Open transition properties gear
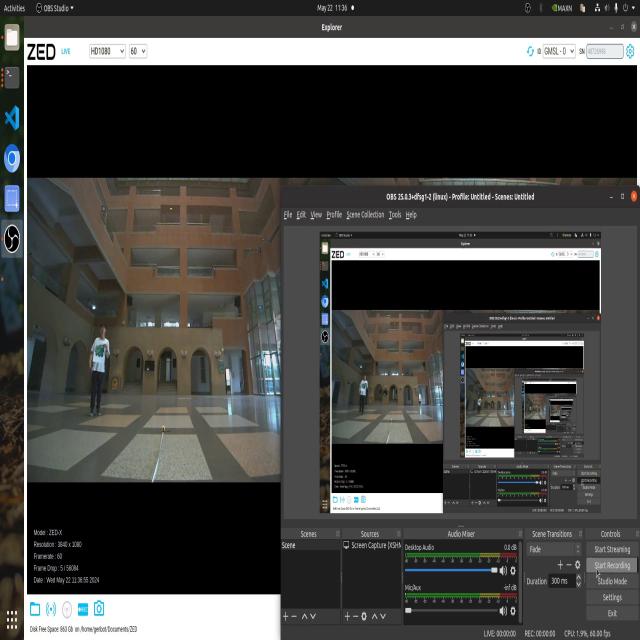 click(578, 564)
